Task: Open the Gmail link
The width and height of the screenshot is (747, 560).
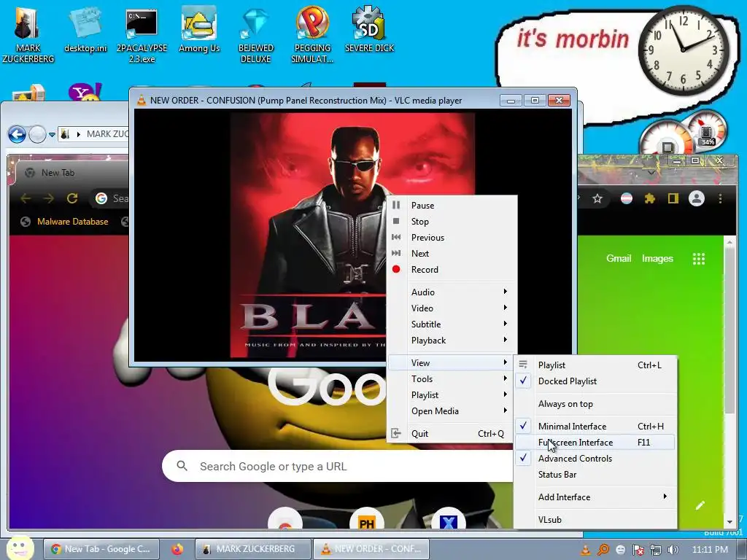Action: 619,259
